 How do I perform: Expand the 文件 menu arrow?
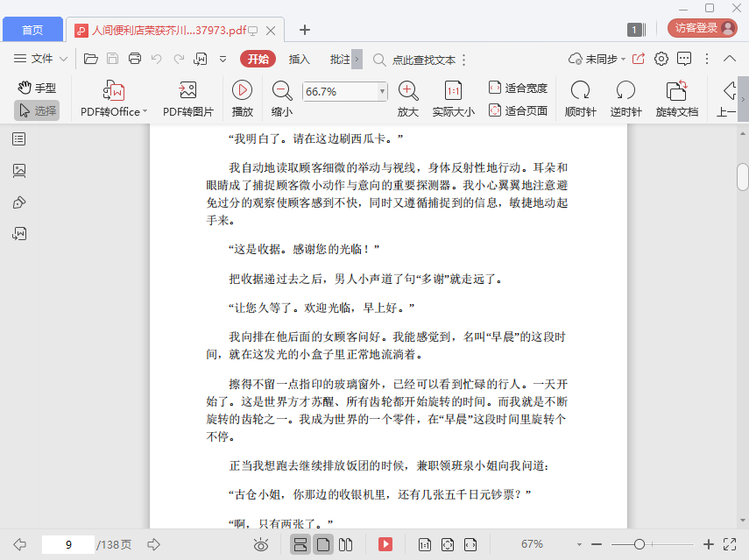click(63, 60)
